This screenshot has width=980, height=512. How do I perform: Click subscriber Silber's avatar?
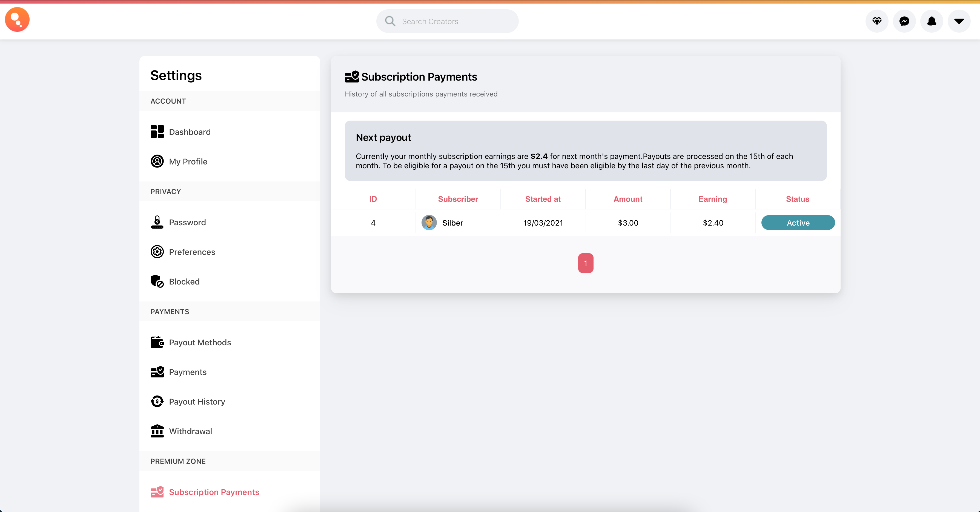tap(429, 223)
